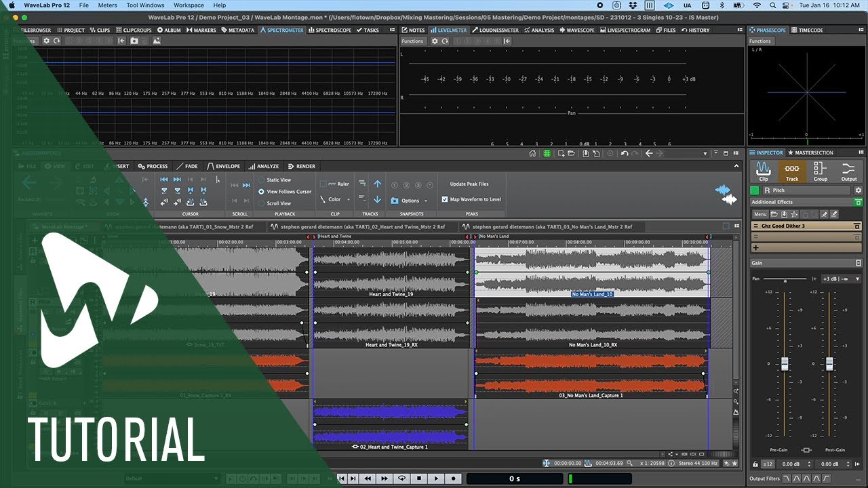Click the fast forward transport button
Screen dimensions: 868x488
click(385, 479)
